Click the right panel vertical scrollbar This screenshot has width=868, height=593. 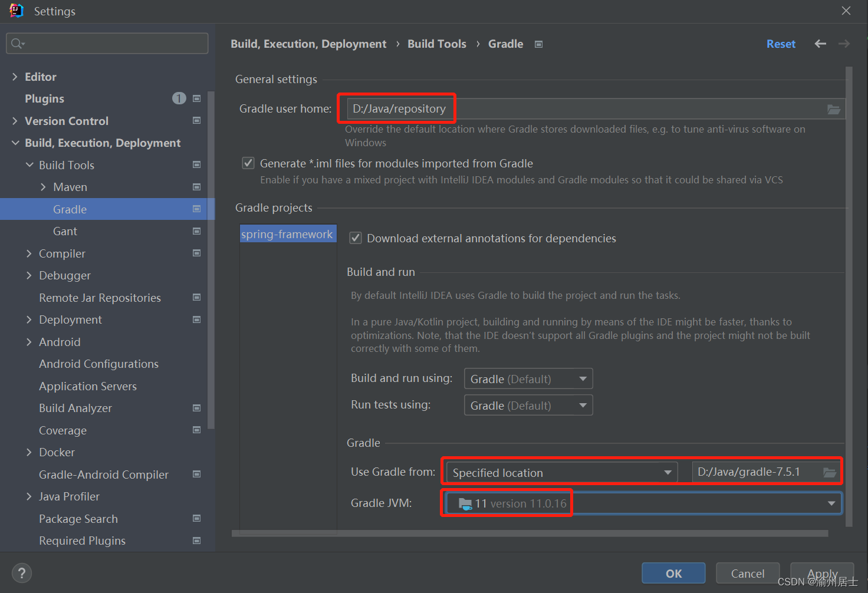849,296
